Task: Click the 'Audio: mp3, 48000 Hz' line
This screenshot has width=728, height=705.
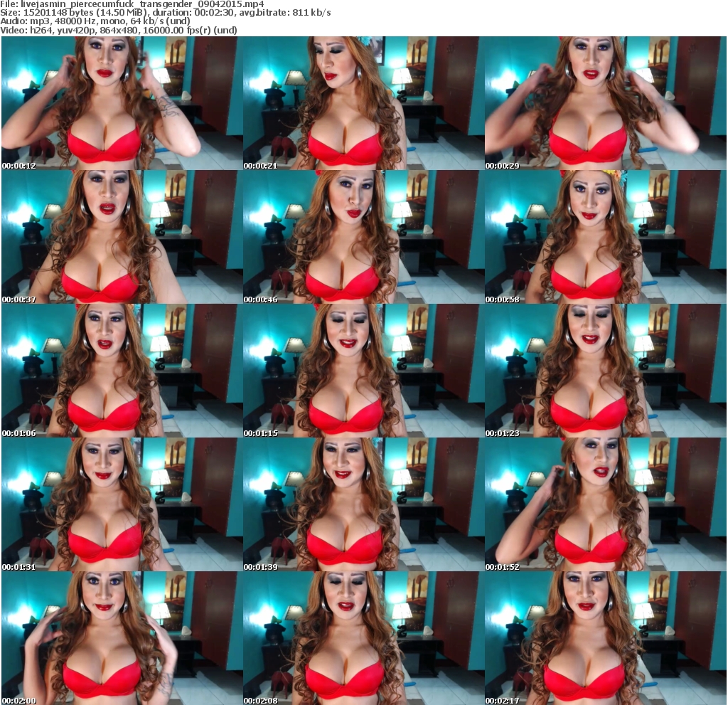Action: pos(95,21)
